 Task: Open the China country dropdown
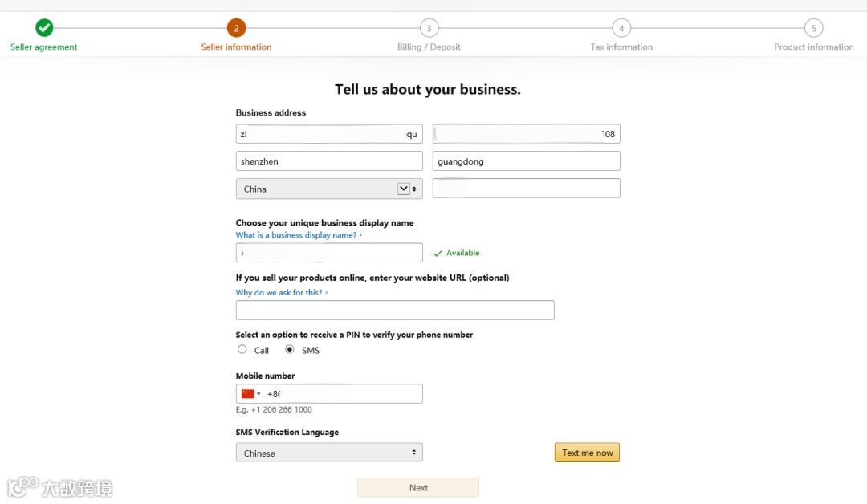tap(329, 189)
